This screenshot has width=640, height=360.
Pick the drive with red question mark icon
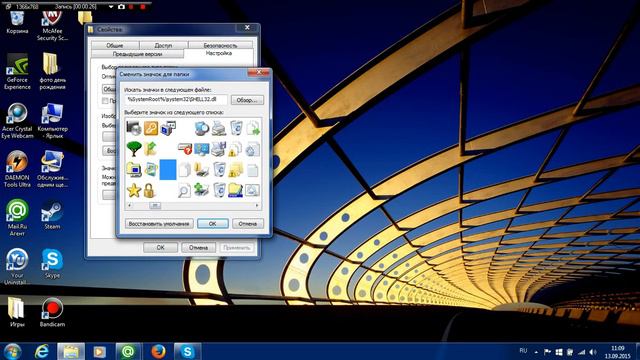185,149
